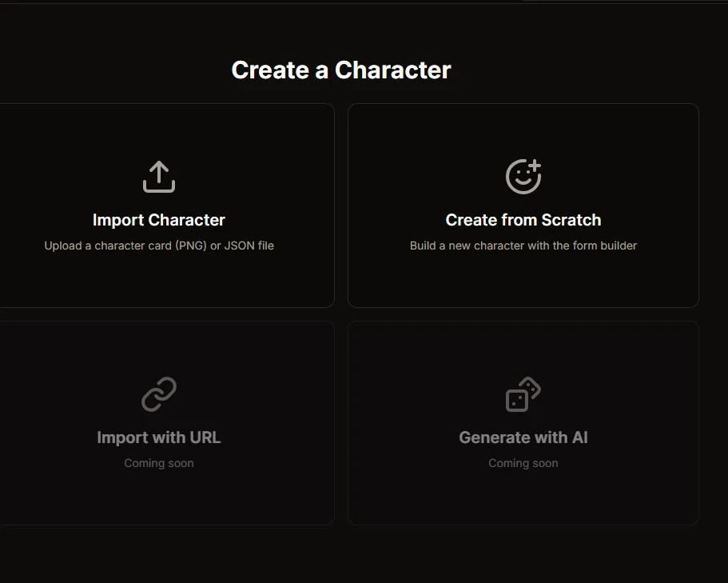Click the Generate with AI label

(523, 437)
